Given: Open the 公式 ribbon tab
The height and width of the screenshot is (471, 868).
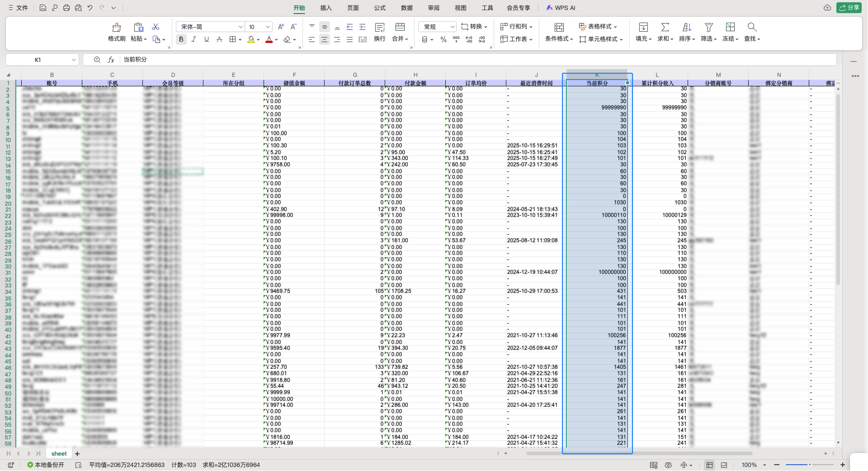Looking at the screenshot, I should coord(380,8).
